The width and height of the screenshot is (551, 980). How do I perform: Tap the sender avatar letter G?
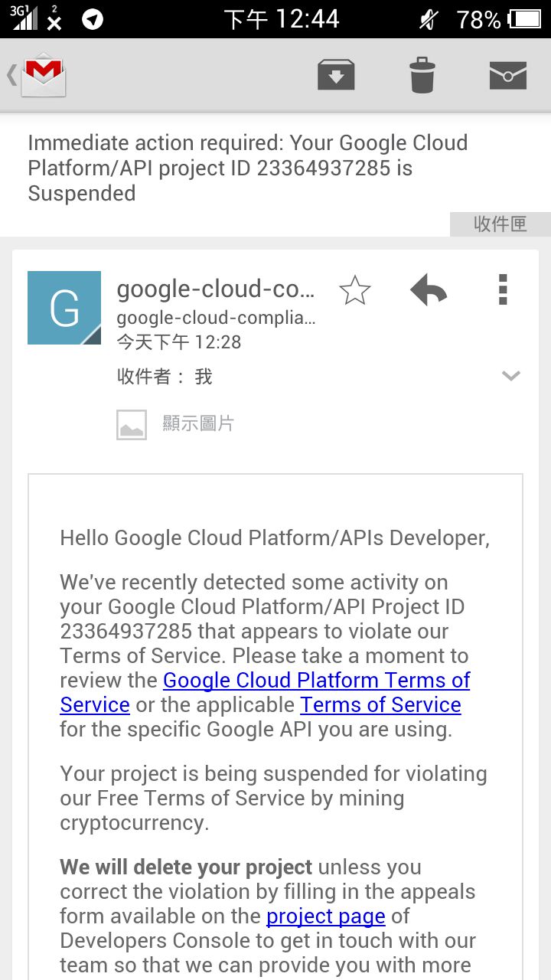(64, 308)
